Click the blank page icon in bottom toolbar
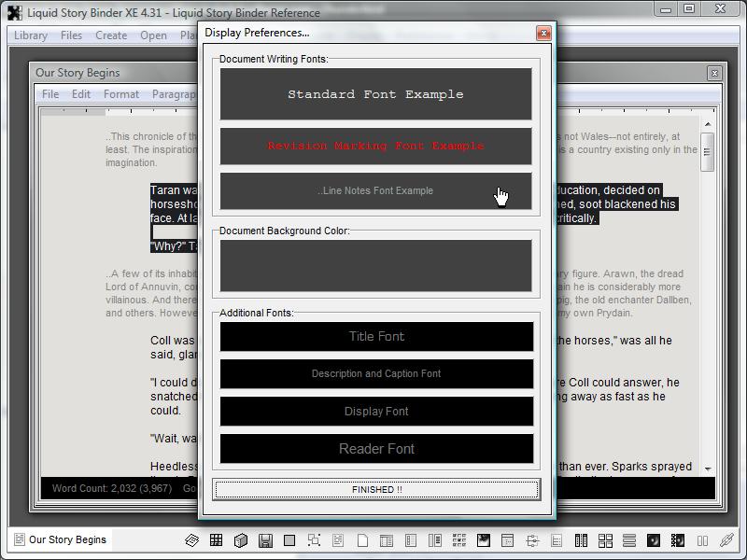Screen dimensions: 747x560 pyautogui.click(x=362, y=540)
